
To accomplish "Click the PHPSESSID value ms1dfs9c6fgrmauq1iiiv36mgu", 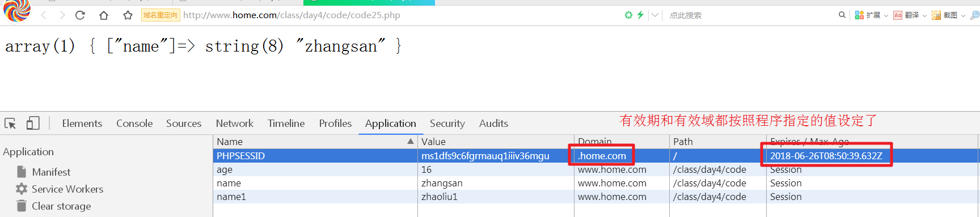I will [485, 156].
